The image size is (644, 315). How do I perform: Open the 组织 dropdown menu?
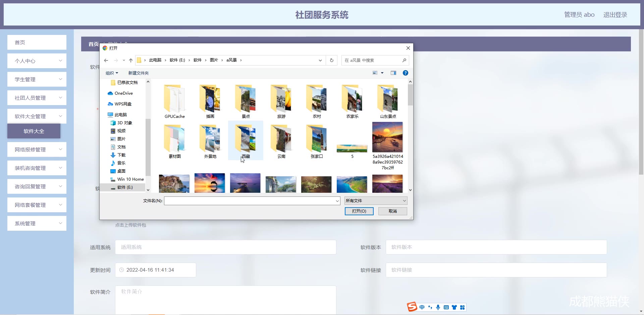[x=112, y=73]
